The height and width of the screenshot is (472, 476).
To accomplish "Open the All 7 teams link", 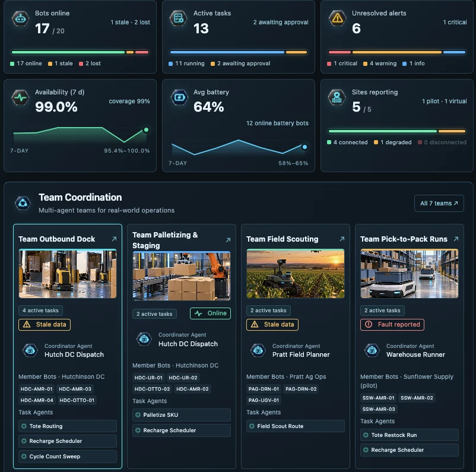I will click(439, 203).
